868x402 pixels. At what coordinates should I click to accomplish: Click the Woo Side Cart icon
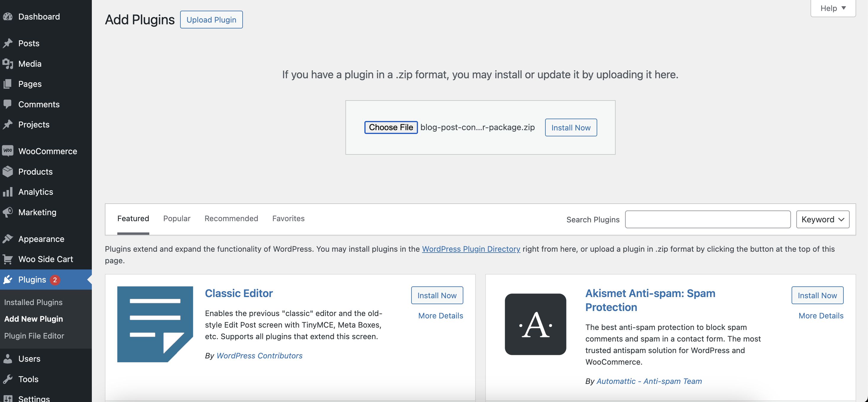[x=7, y=259]
